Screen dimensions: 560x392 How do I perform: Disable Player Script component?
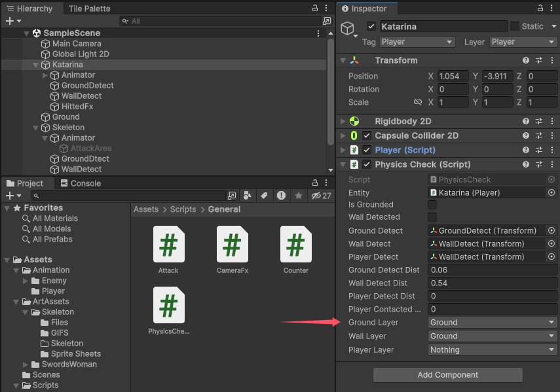pos(366,150)
